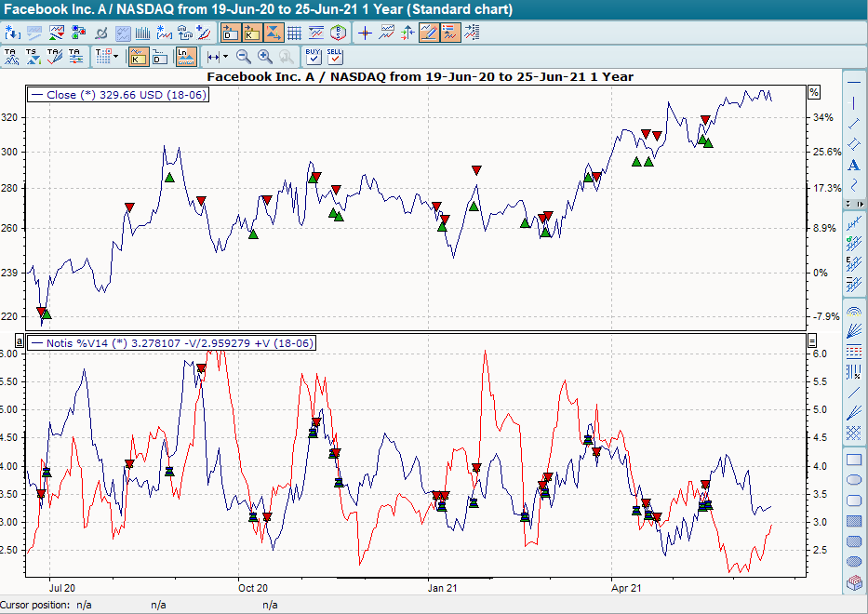Select the crosshair pointer tool
Image resolution: width=868 pixels, height=614 pixels.
point(366,32)
